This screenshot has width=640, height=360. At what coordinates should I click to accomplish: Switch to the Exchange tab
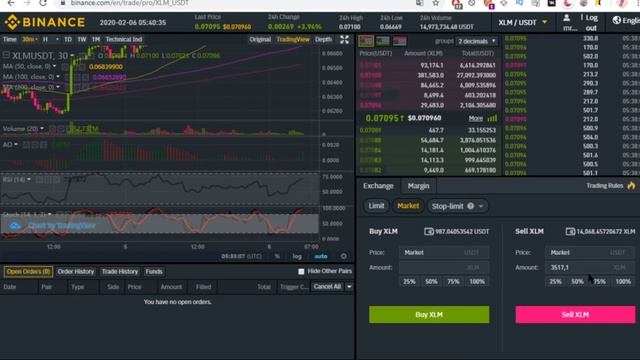pos(378,186)
